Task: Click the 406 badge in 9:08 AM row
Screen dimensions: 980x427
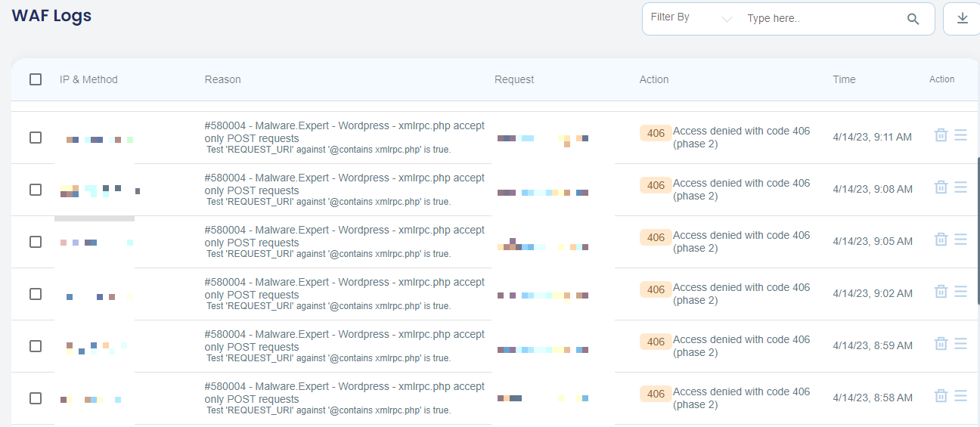Action: coord(656,185)
